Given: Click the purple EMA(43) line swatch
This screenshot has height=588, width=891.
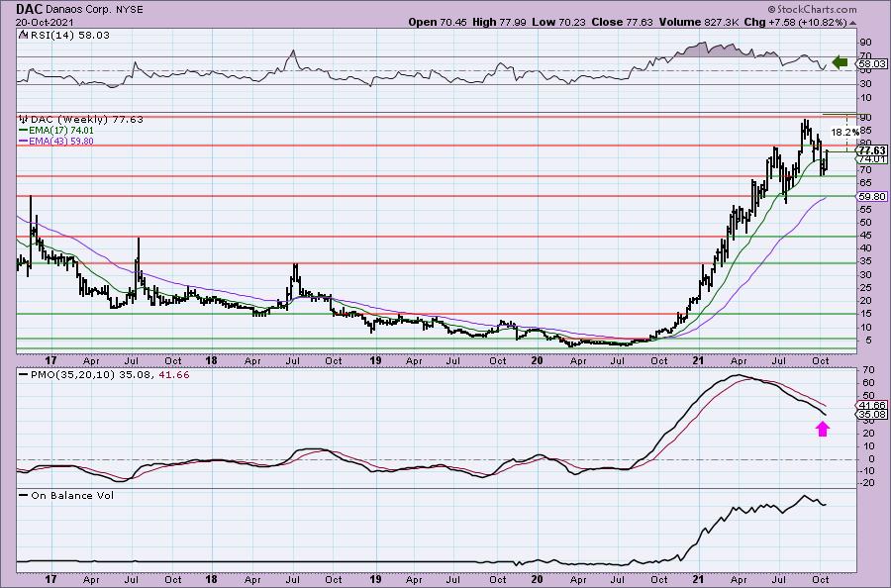Looking at the screenshot, I should point(24,141).
